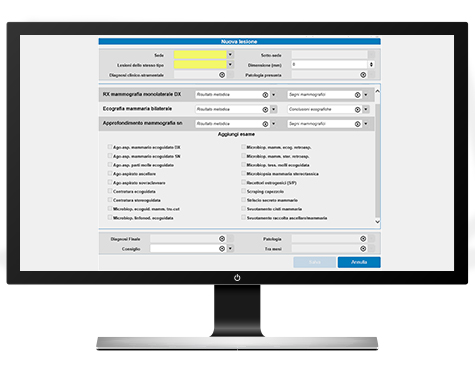Open lookup icon for RX mammografia Risultato metodica
Screen dimensions: 475x373
(x=265, y=95)
